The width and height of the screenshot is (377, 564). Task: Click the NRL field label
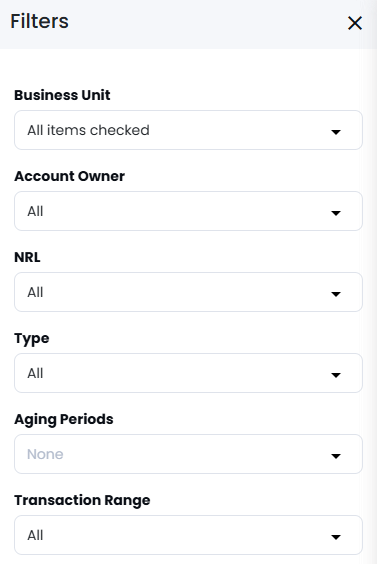click(x=27, y=257)
